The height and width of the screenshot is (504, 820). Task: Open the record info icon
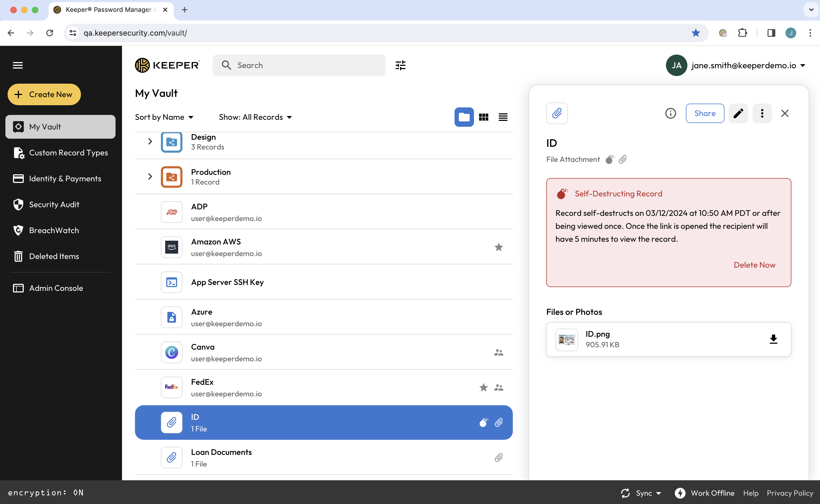[x=670, y=113]
